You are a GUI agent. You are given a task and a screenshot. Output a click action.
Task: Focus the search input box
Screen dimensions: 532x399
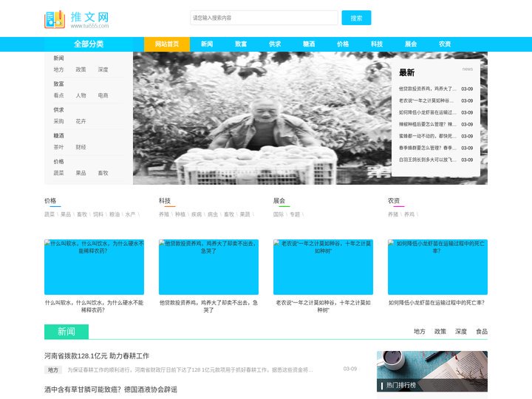(x=264, y=18)
